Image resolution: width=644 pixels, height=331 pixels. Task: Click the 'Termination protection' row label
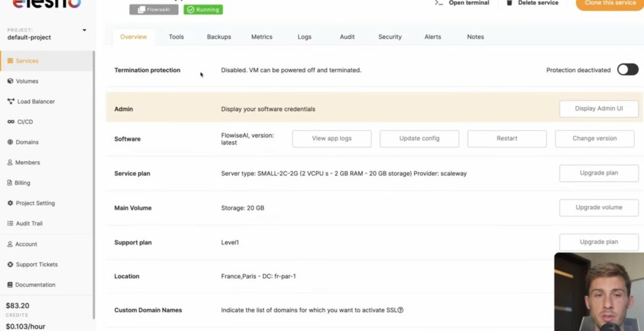click(x=147, y=70)
